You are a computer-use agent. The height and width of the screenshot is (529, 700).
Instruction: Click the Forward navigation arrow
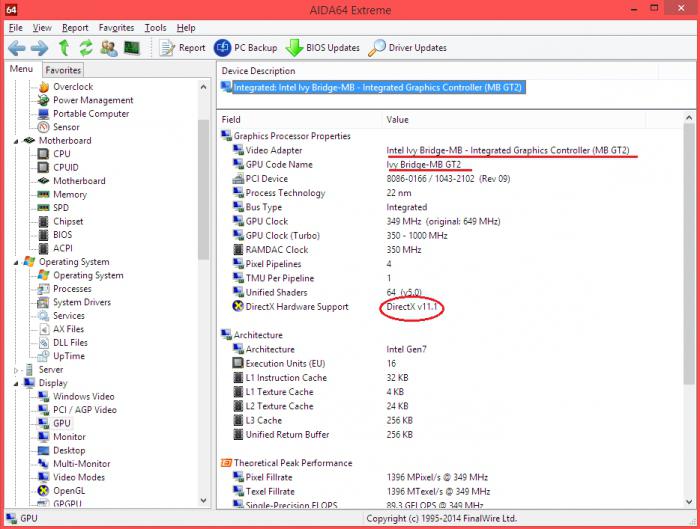point(39,48)
